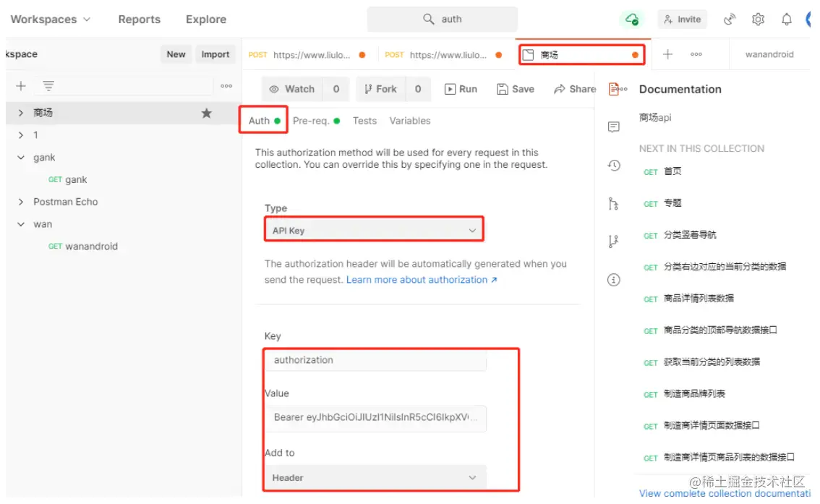Open GET 分类竖着导航 request

coord(680,235)
